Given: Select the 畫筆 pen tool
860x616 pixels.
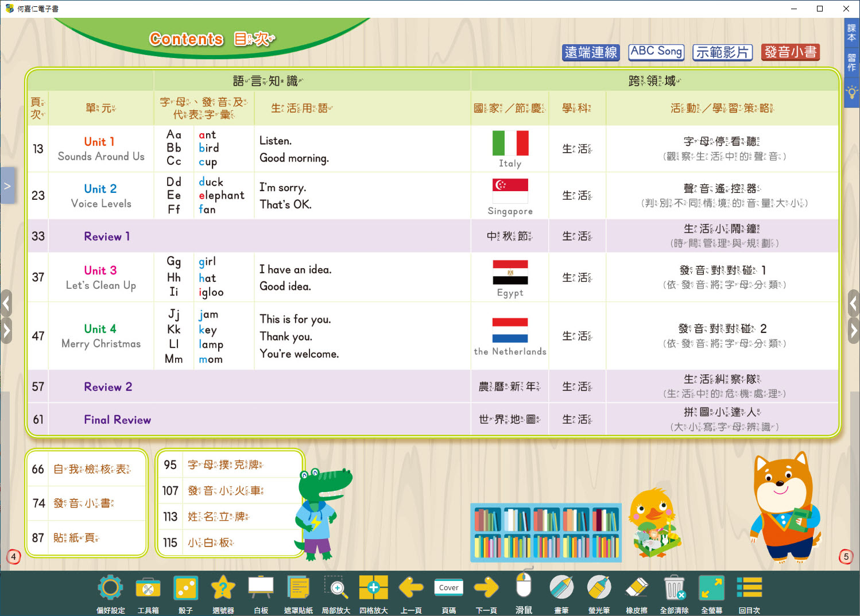Looking at the screenshot, I should [x=561, y=588].
